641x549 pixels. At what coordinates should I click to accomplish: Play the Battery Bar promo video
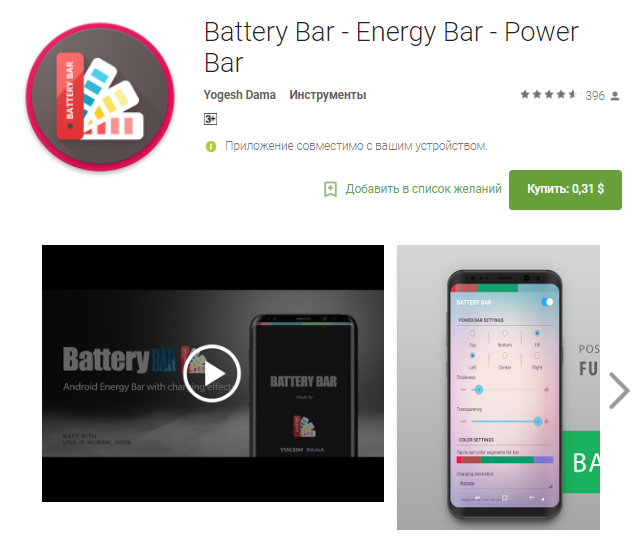[x=212, y=373]
